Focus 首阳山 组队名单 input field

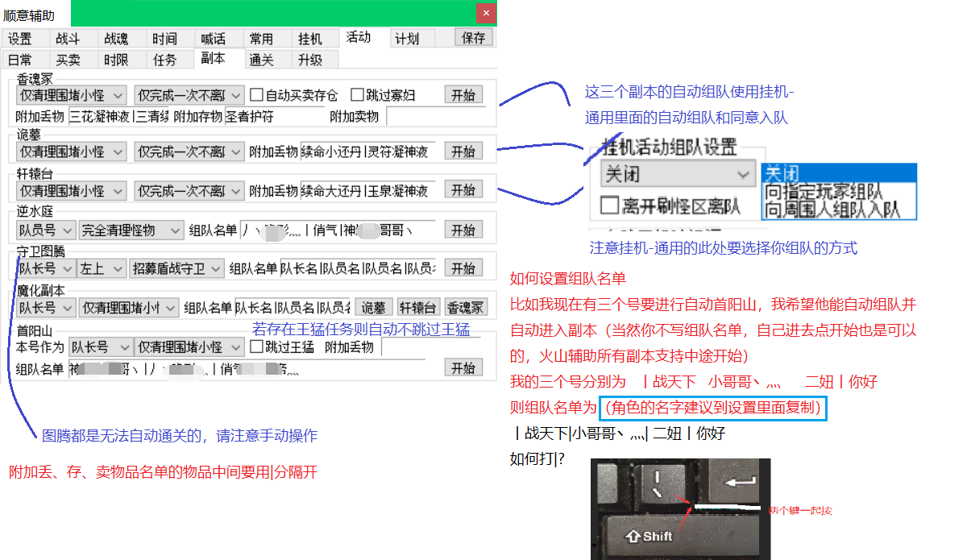[x=253, y=368]
